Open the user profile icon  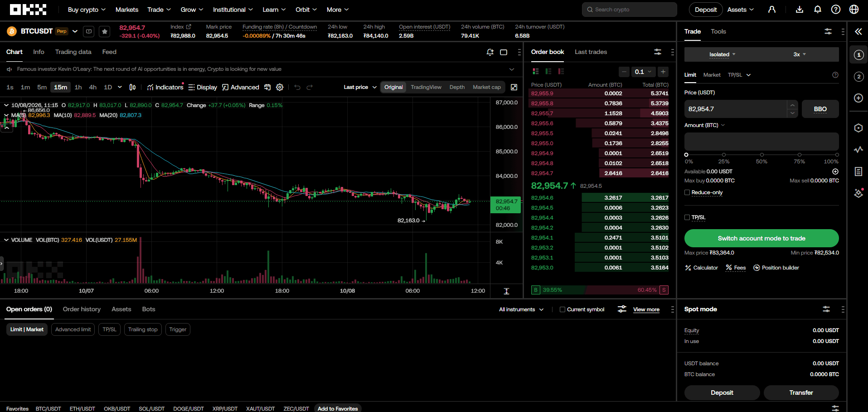[x=772, y=10]
